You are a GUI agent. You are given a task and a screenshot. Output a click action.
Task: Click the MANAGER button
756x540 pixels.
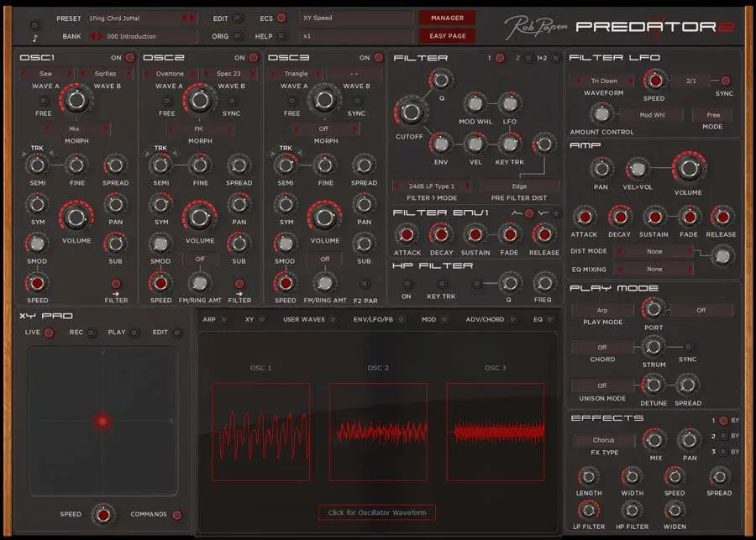click(x=448, y=18)
